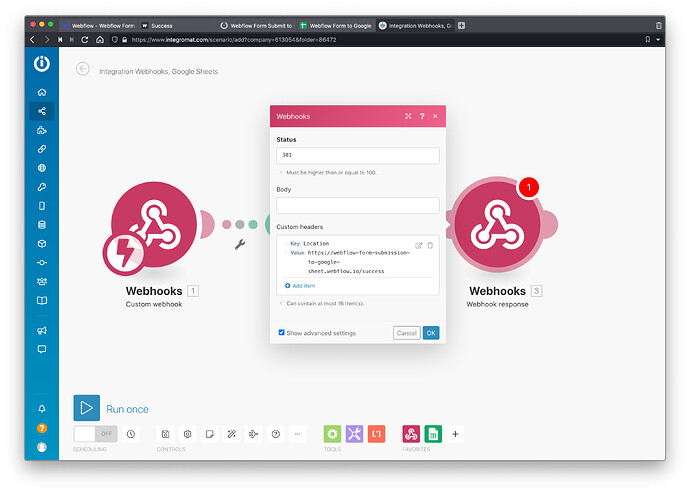Go back using the circled arrow
Viewport: 690px width, 493px height.
[83, 69]
